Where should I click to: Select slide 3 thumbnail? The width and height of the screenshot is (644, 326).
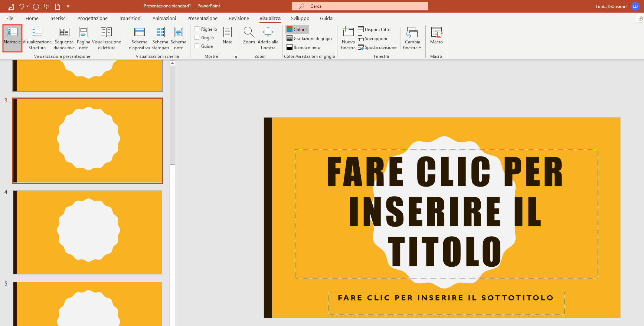pos(88,141)
